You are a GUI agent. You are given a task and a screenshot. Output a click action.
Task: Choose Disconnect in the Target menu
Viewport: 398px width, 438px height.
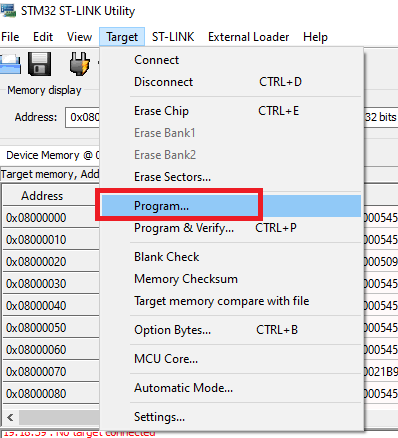point(231,82)
